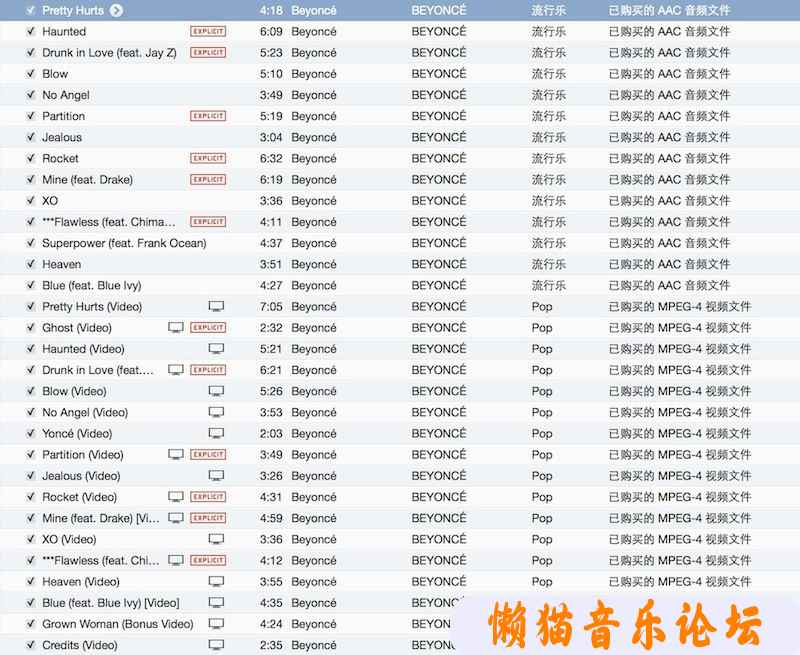This screenshot has width=800, height=655.
Task: Uncheck the Jealous audio track
Action: [31, 137]
